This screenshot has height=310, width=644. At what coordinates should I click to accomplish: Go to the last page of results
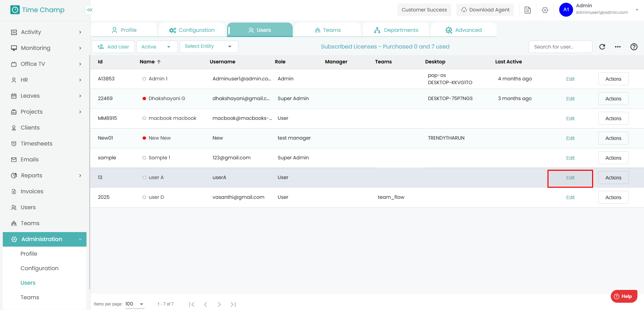pos(233,304)
